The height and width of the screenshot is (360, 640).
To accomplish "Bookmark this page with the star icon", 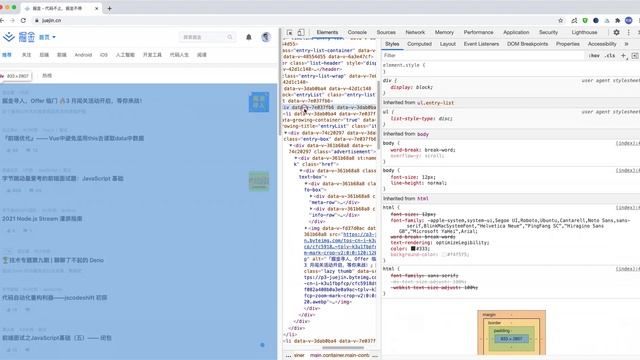I will (x=560, y=20).
